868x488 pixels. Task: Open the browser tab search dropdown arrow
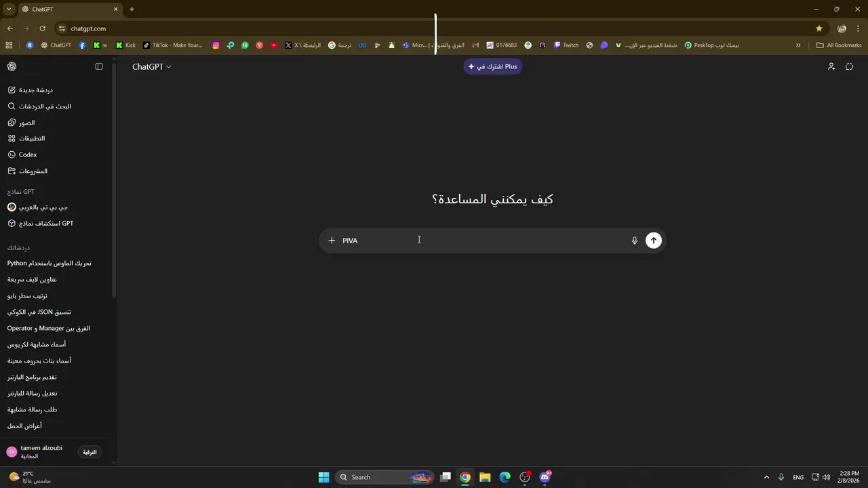pyautogui.click(x=9, y=9)
